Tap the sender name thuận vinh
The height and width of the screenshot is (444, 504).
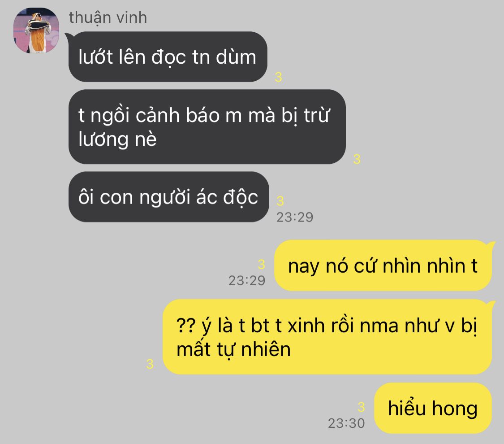[x=108, y=17]
